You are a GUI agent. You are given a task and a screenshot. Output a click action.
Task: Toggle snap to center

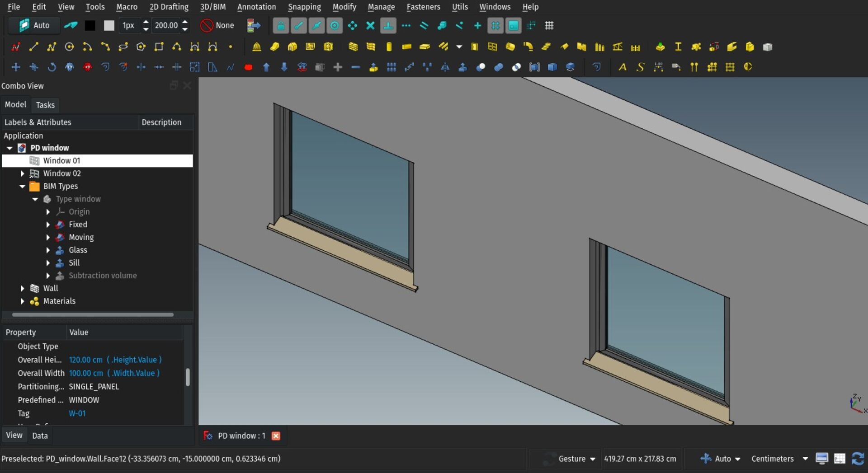pos(335,26)
